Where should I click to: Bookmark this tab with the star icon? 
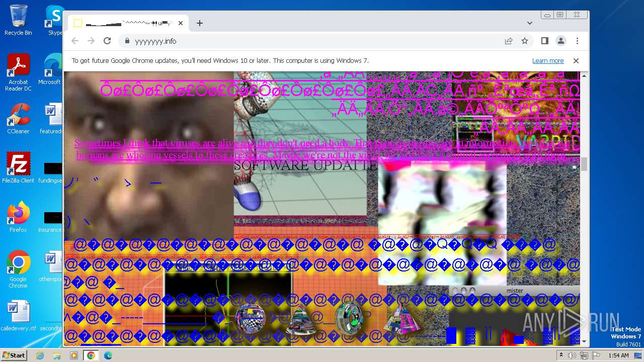tap(525, 41)
